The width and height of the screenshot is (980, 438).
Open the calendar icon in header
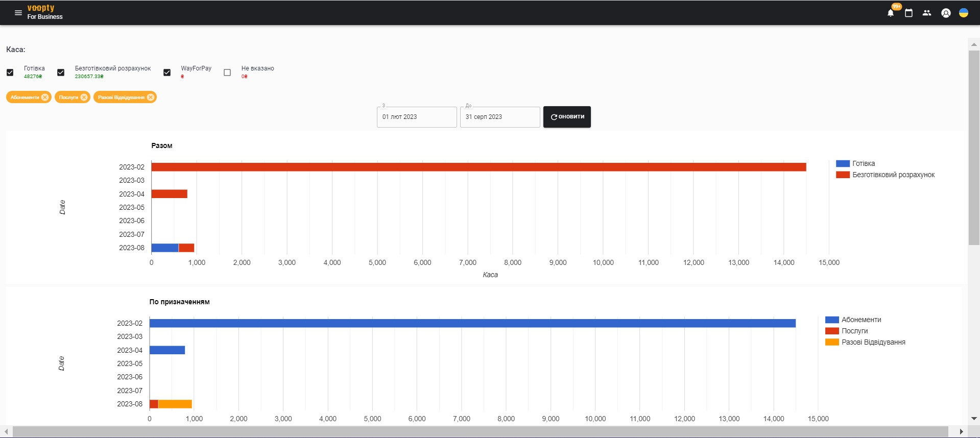pyautogui.click(x=909, y=13)
